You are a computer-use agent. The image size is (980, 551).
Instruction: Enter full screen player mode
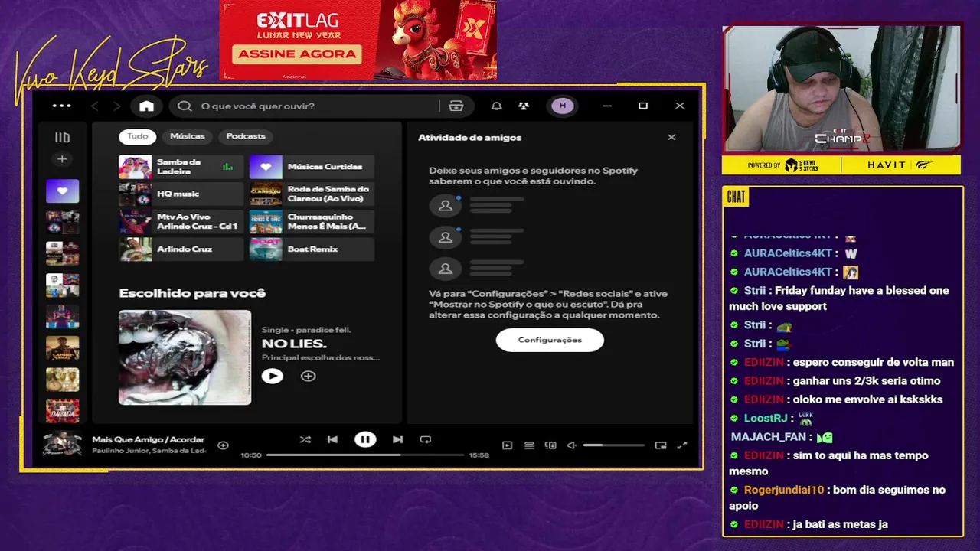[x=682, y=445]
